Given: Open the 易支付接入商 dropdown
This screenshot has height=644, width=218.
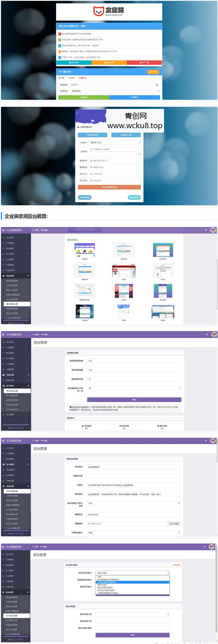Looking at the screenshot, I should (132, 614).
